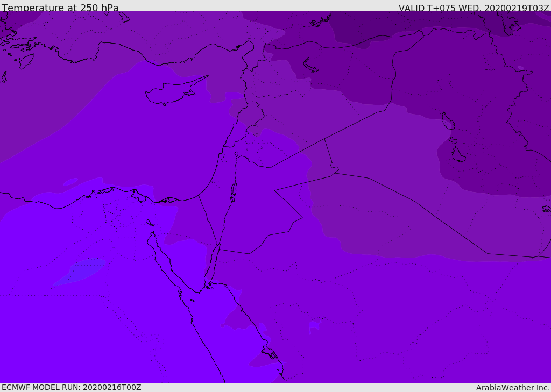The height and width of the screenshot is (392, 551).
Task: Click the upper lake in central Iraq
Action: 448,122
